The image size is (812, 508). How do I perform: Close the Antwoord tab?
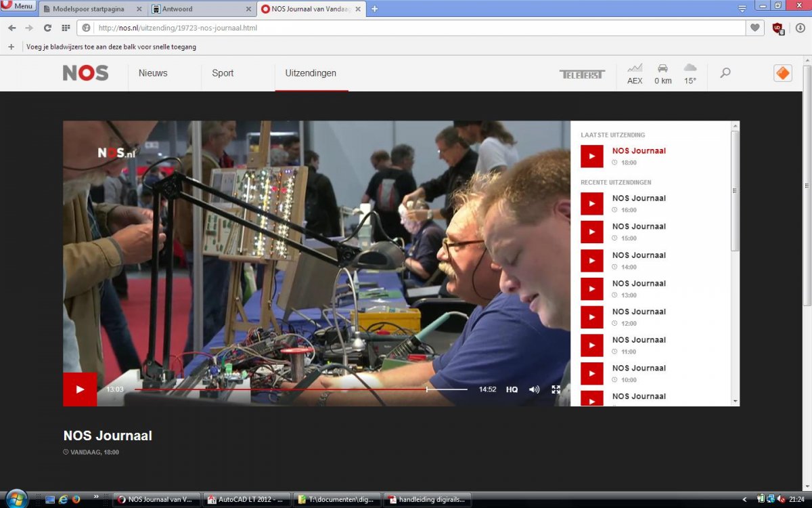[x=248, y=9]
